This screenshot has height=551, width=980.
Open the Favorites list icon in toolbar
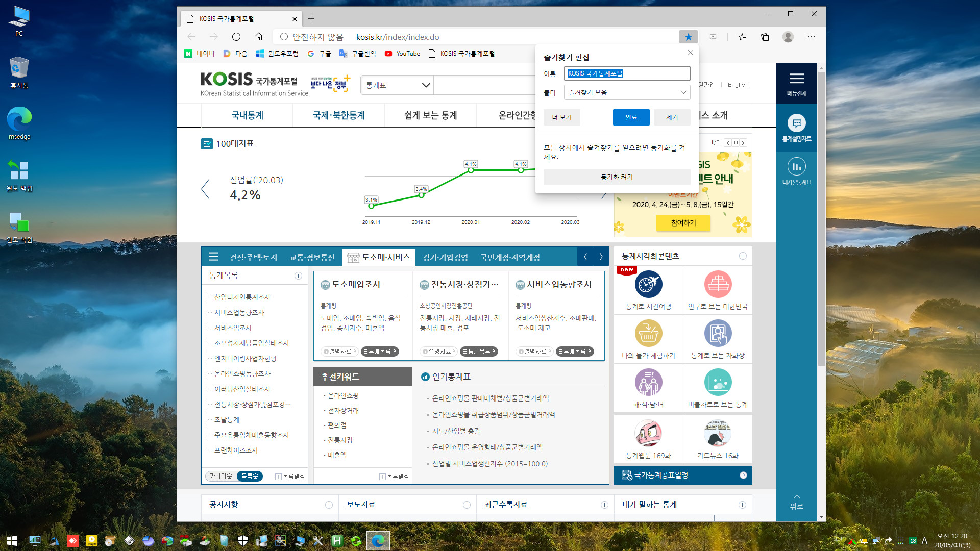click(x=742, y=37)
